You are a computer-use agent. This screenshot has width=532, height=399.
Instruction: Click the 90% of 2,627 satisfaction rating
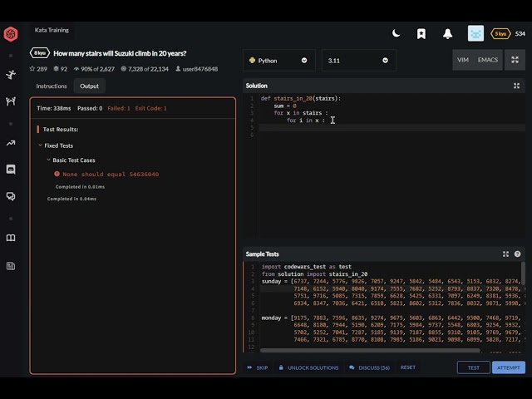click(94, 69)
